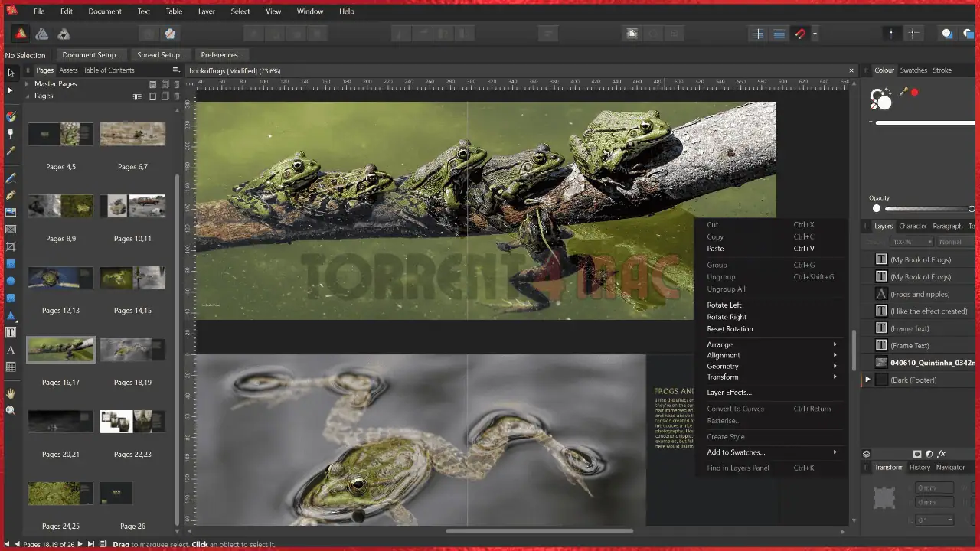This screenshot has height=551, width=980.
Task: Open the blend mode dropdown showing Normal
Action: pyautogui.click(x=955, y=241)
